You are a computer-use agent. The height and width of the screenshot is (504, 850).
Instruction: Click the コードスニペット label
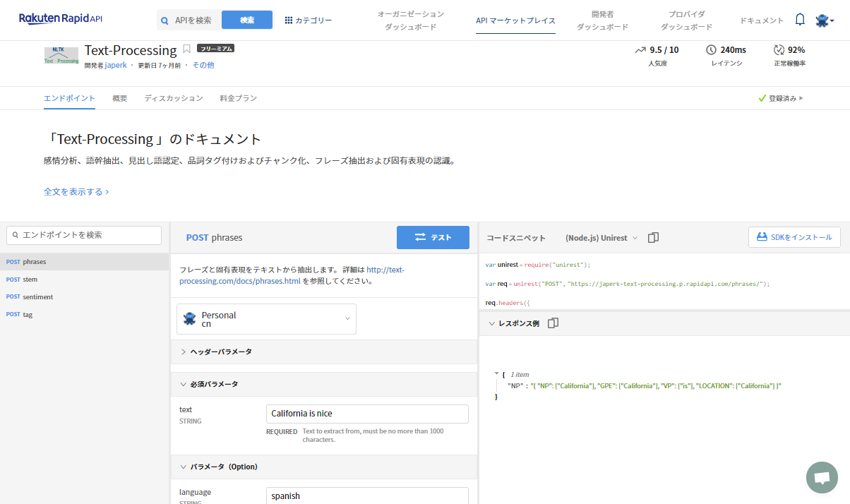point(516,238)
